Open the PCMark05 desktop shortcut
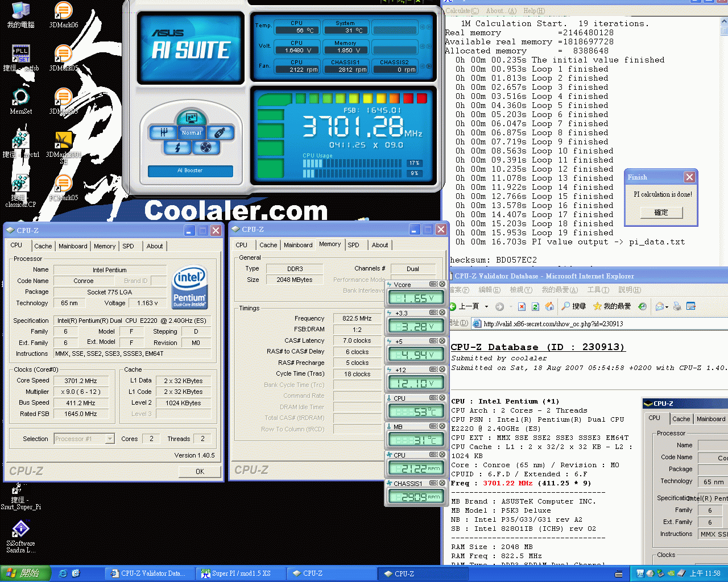Screen dimensions: 728x582 [x=63, y=188]
